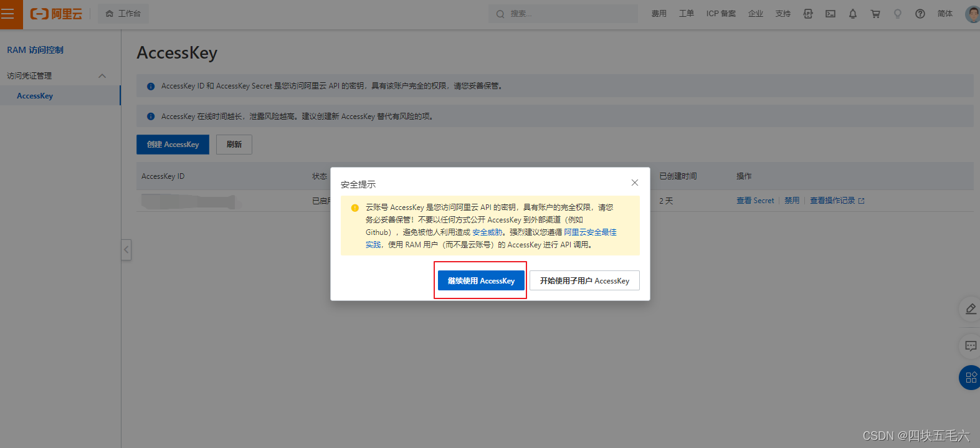
Task: Open the ICP 备案 menu
Action: (721, 14)
